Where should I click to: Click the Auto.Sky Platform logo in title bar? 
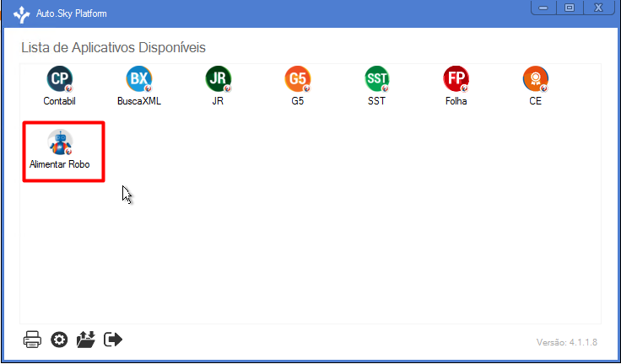tap(21, 13)
